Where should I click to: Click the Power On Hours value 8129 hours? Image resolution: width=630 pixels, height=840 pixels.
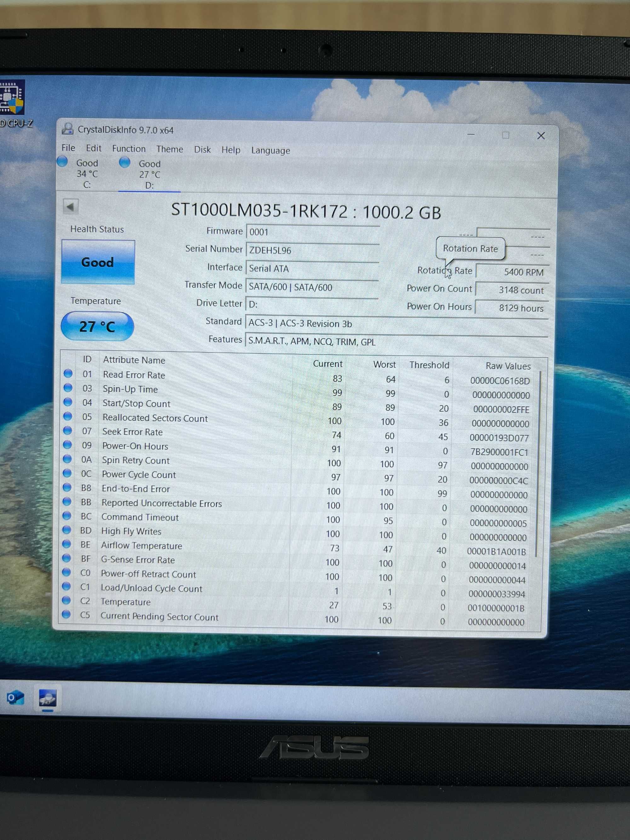tap(512, 308)
